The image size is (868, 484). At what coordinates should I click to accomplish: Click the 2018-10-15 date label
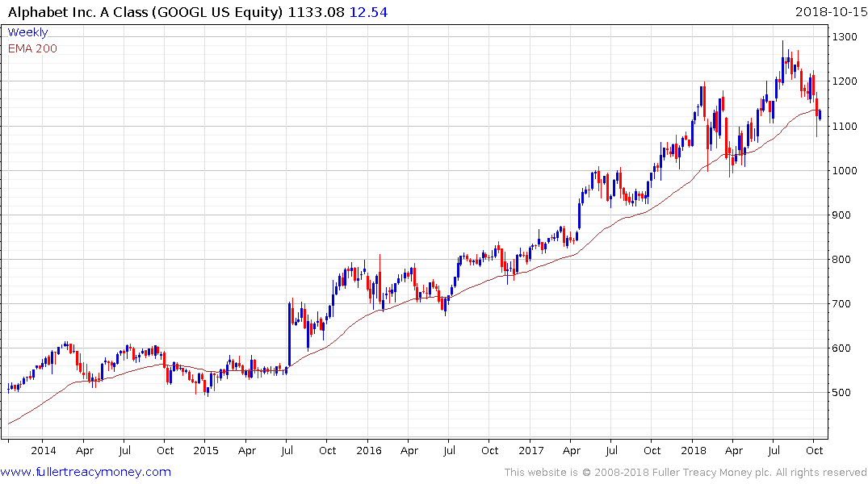pyautogui.click(x=831, y=12)
